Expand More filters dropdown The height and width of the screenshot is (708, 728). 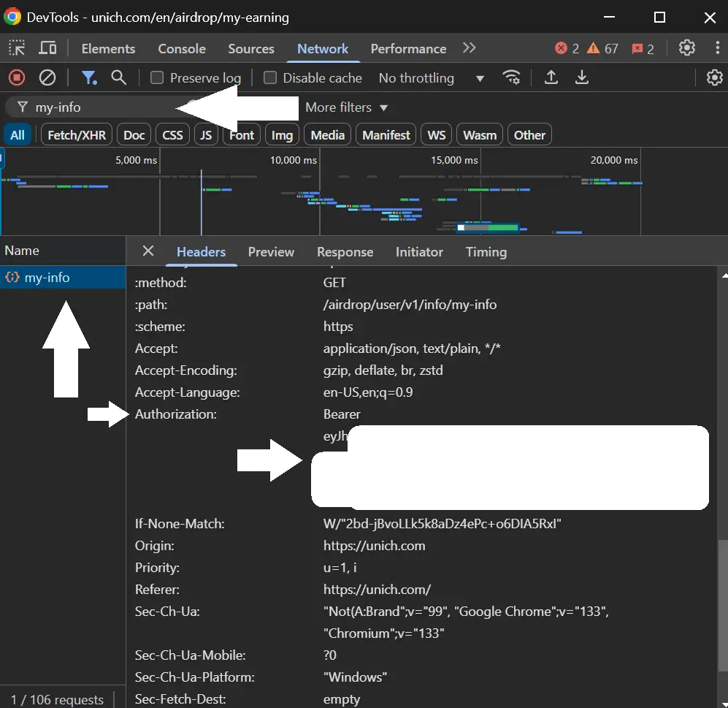(346, 107)
